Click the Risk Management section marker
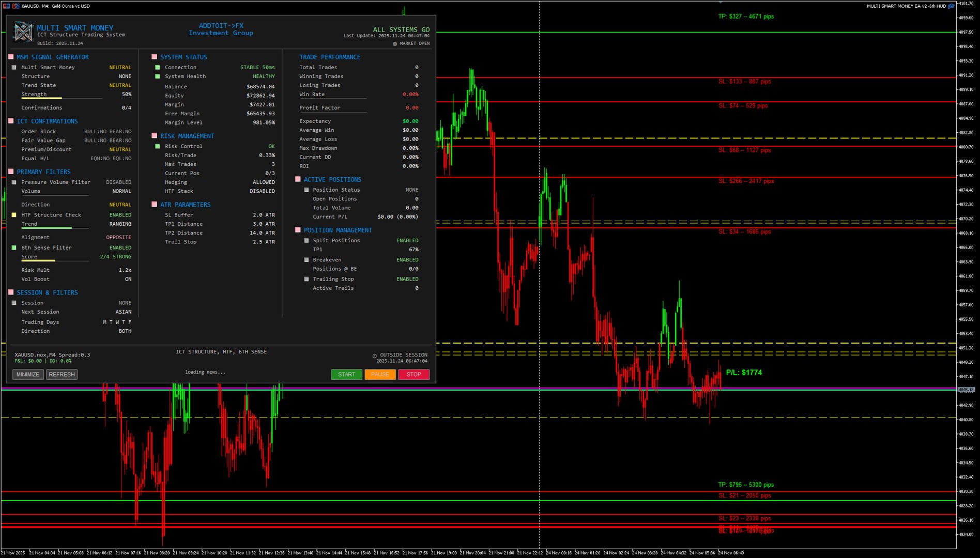 coord(154,136)
